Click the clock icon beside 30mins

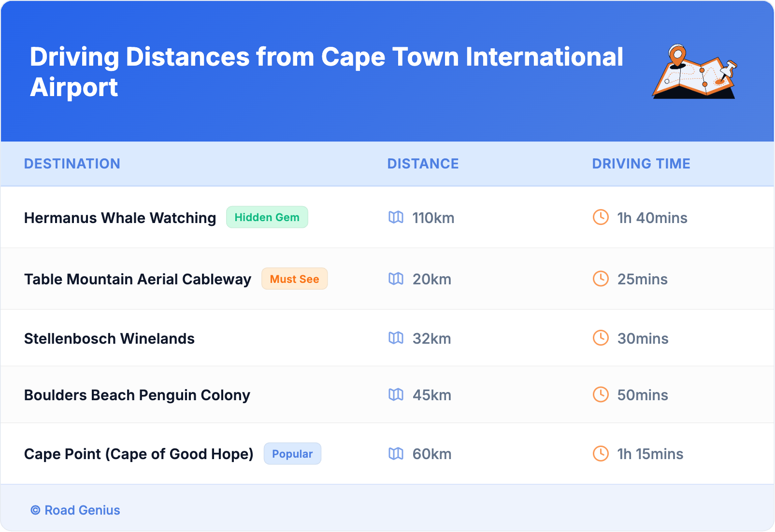tap(601, 338)
